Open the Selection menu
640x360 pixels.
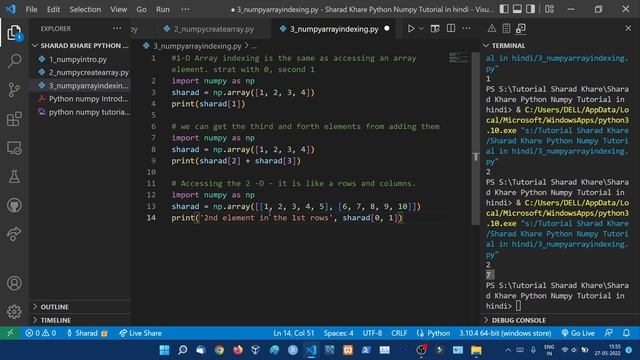[85, 9]
